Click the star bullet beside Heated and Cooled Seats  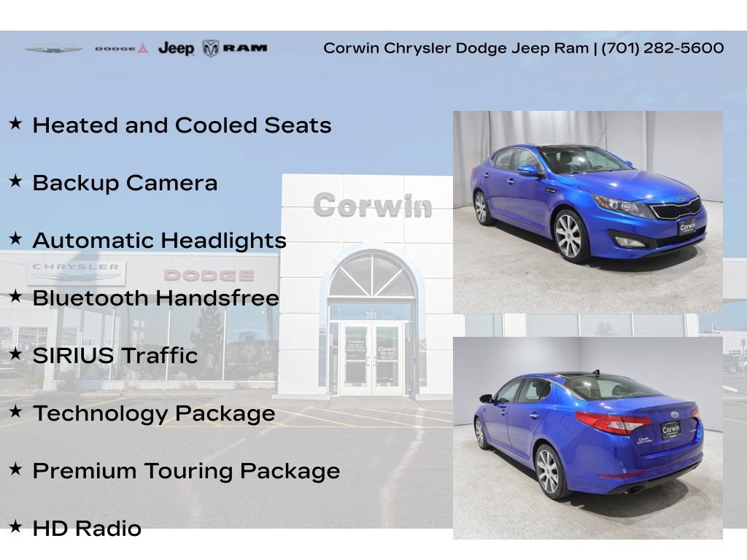[15, 123]
